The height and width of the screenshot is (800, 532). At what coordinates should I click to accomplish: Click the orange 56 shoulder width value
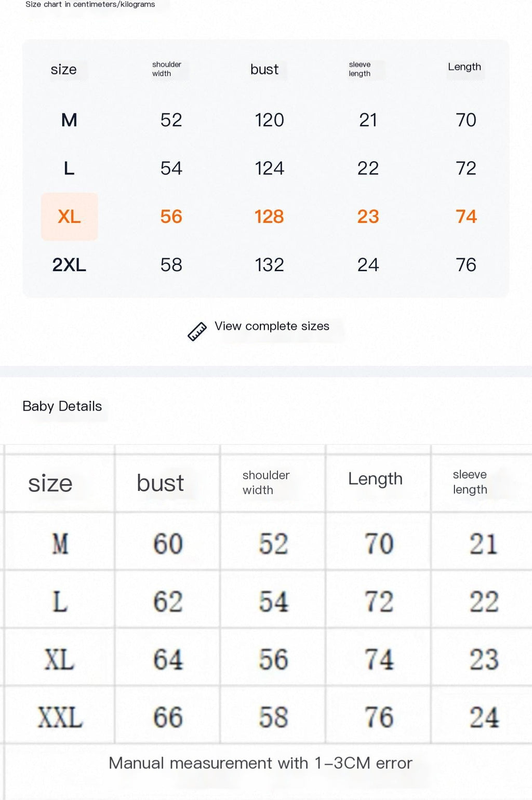[x=171, y=217]
